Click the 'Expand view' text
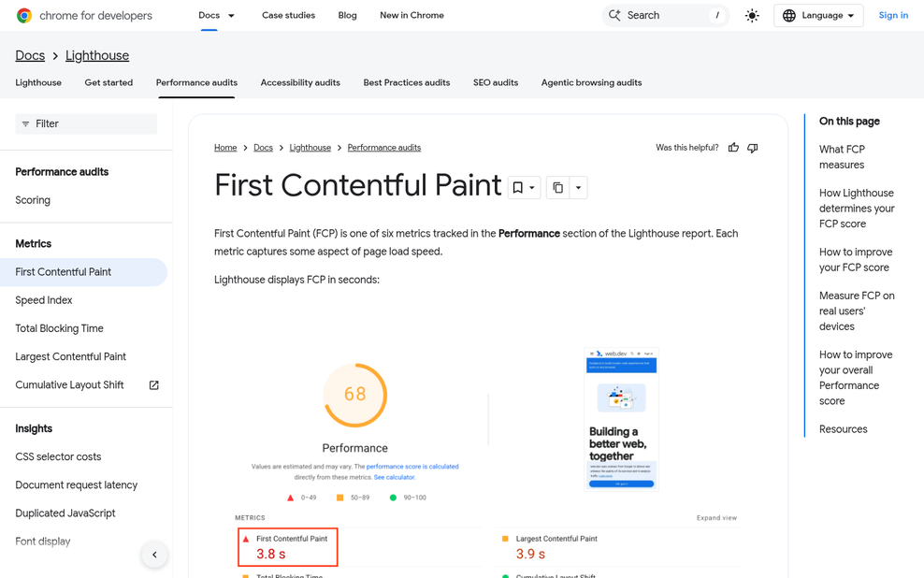This screenshot has width=924, height=578. coord(716,518)
